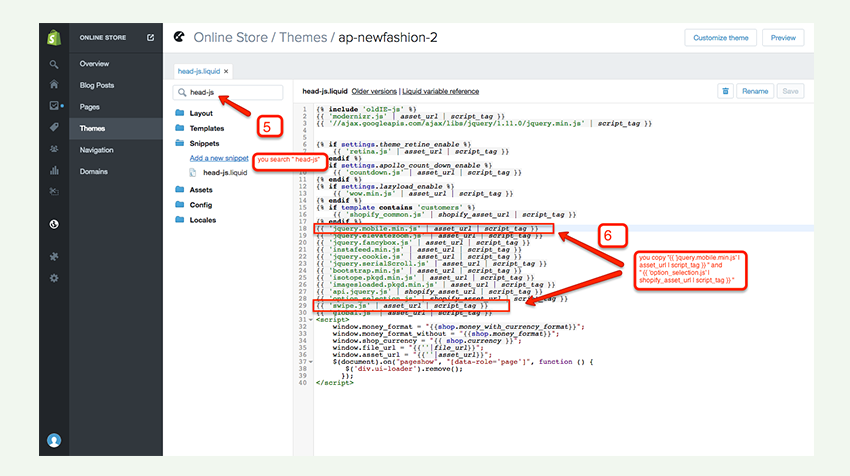Image resolution: width=850 pixels, height=476 pixels.
Task: Open Settings via the gear icon
Action: 54,278
